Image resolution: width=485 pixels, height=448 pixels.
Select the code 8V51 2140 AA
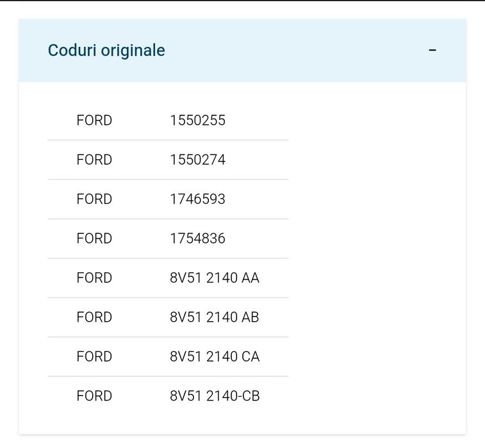pyautogui.click(x=215, y=278)
